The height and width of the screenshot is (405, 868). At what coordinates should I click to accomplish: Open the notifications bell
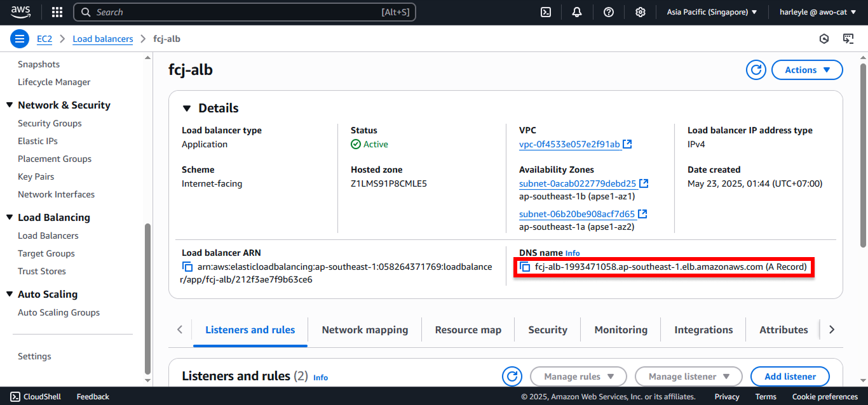577,12
